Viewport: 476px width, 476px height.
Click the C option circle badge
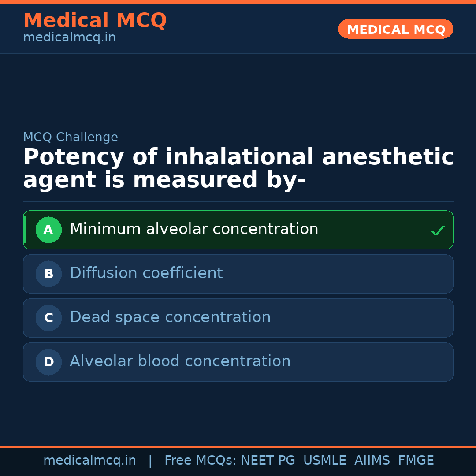pyautogui.click(x=48, y=318)
